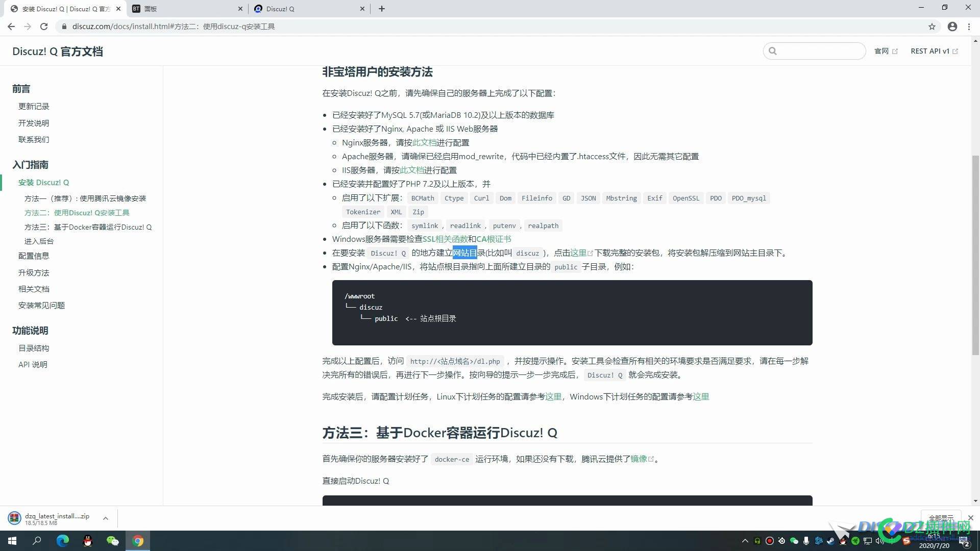Open the network tray icon

coord(868,541)
